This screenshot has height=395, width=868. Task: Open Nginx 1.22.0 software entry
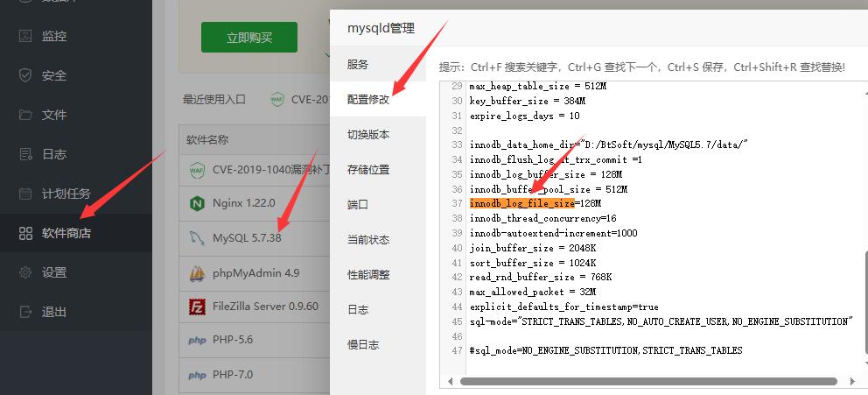tap(243, 203)
